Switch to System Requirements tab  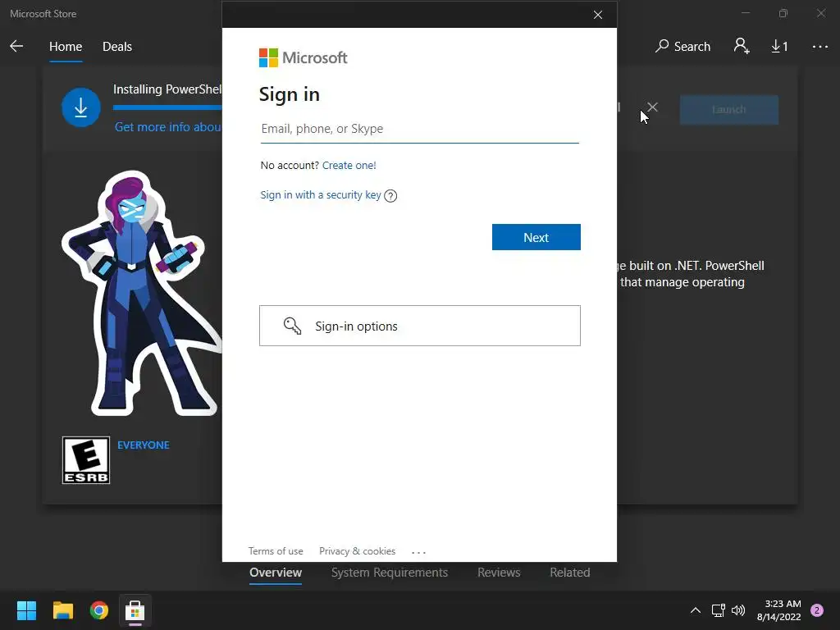coord(390,573)
